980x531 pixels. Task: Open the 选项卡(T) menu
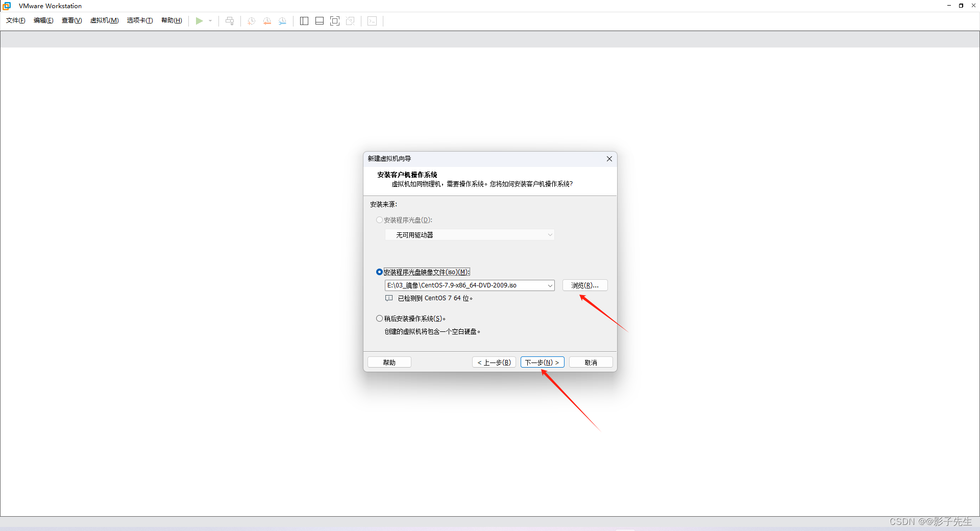point(140,20)
